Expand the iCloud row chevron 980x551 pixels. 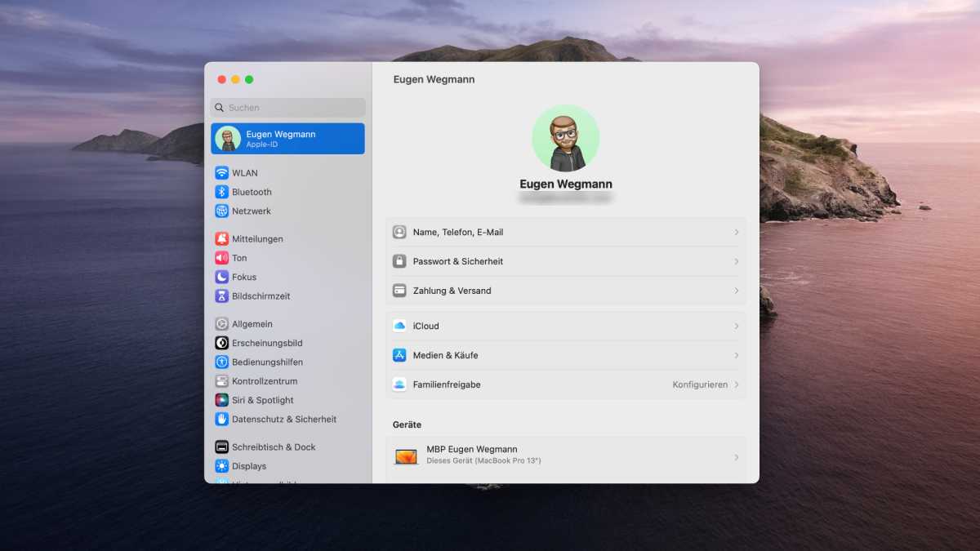tap(736, 326)
